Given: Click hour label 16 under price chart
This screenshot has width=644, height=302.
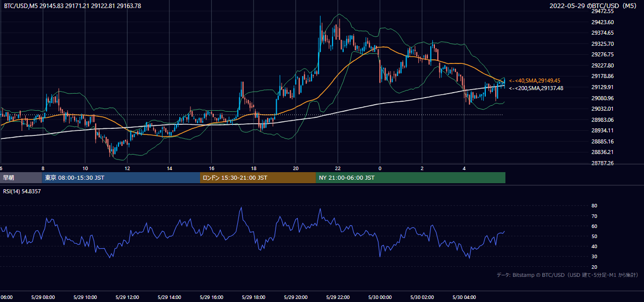Looking at the screenshot, I should coord(212,169).
